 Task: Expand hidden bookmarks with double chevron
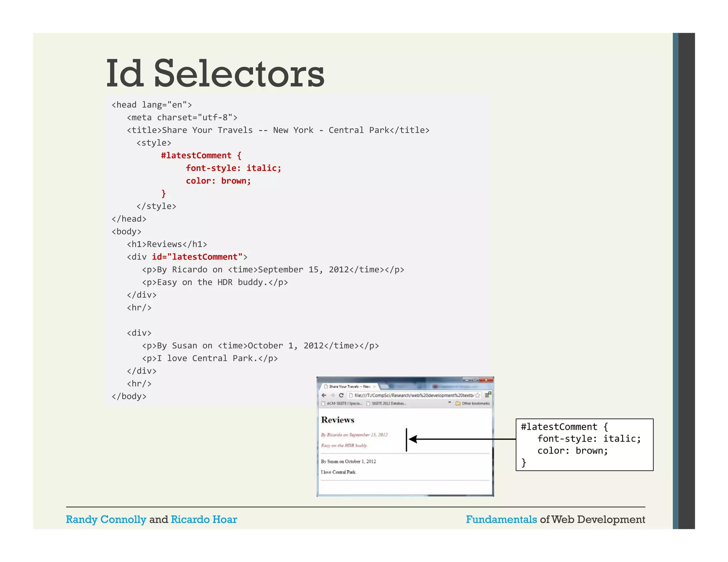[x=450, y=403]
